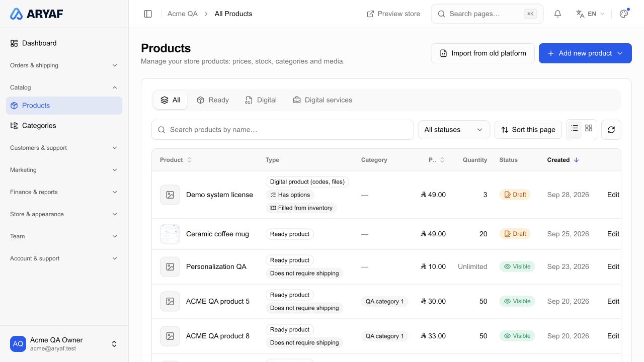Image resolution: width=644 pixels, height=362 pixels.
Task: Toggle the sidebar panel icon
Action: pos(148,14)
